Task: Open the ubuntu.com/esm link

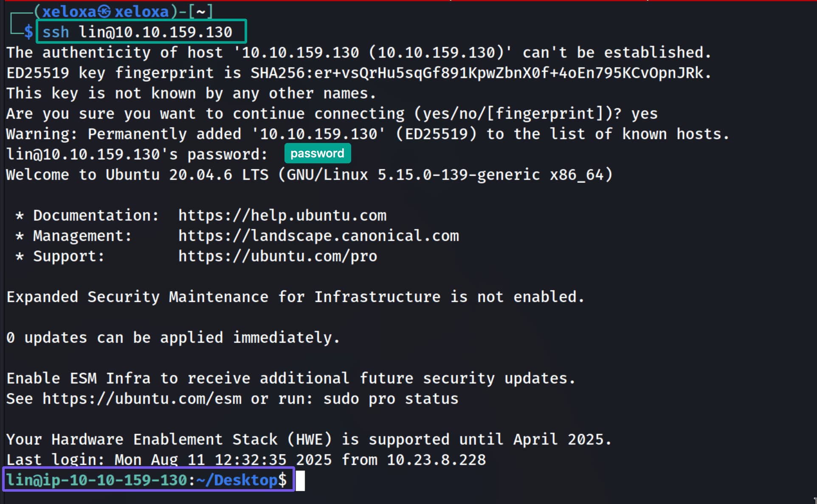Action: [x=142, y=398]
